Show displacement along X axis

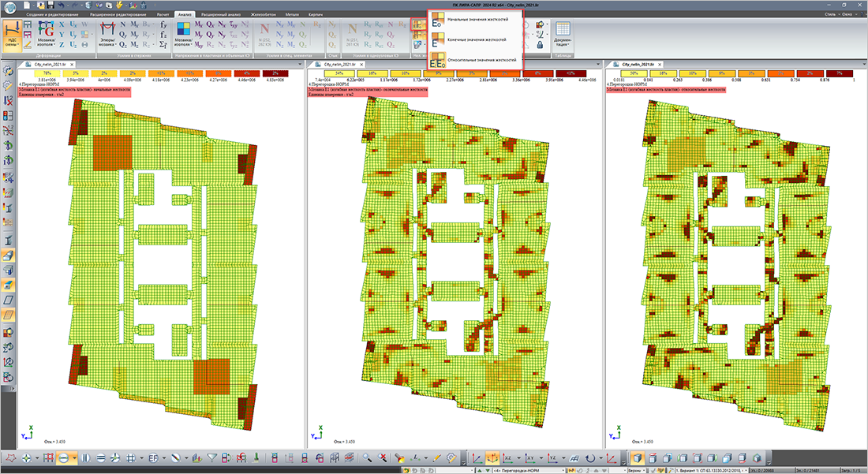click(62, 25)
